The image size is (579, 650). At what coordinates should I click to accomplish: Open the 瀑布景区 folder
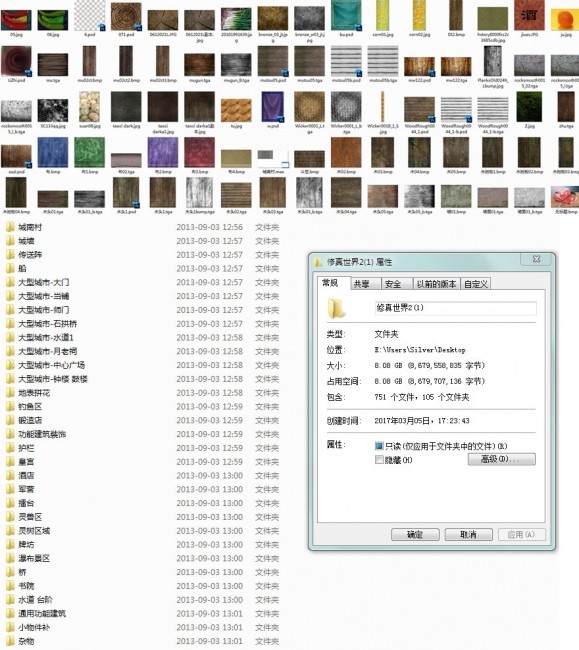tap(34, 558)
